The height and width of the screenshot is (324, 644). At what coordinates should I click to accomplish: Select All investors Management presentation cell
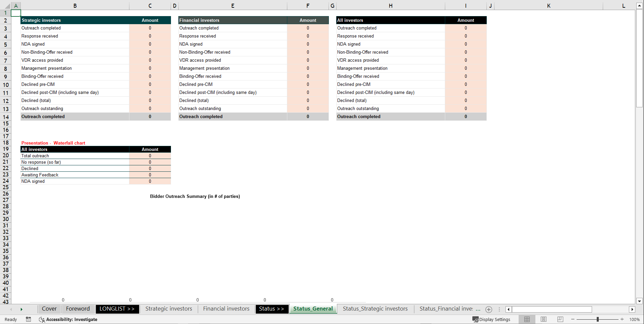391,68
